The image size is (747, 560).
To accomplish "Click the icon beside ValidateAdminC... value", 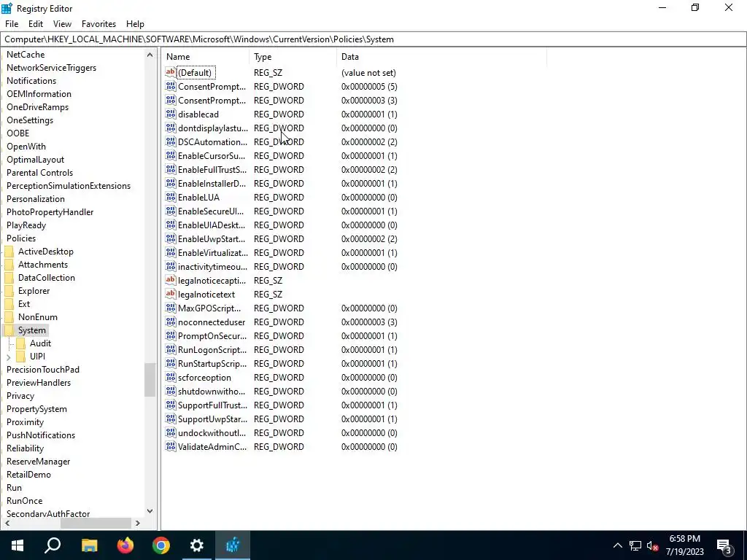I will (x=171, y=446).
